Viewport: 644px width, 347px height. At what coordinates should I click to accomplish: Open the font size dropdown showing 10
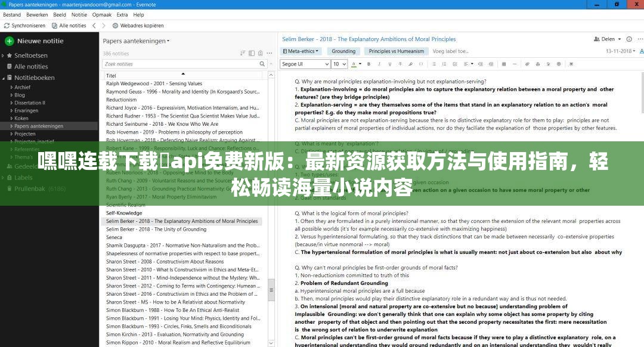pos(340,64)
